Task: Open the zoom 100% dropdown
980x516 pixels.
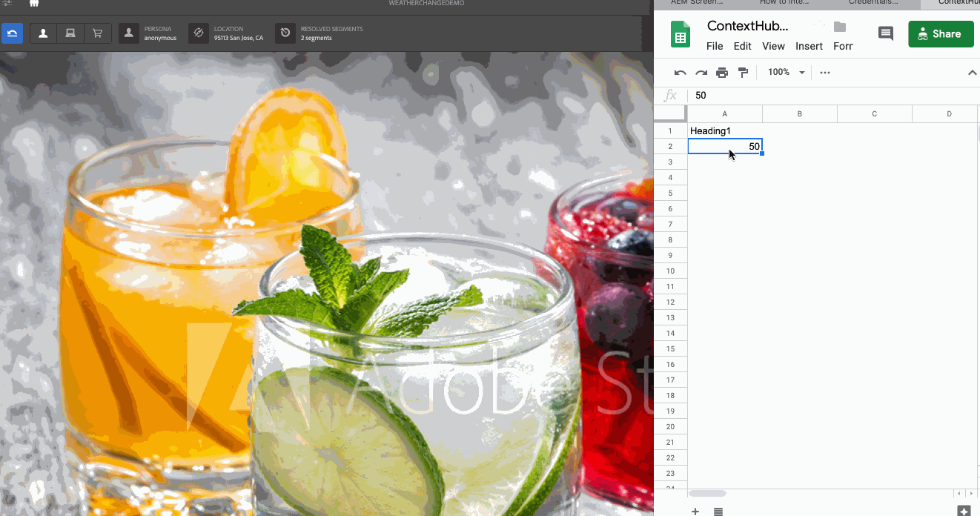Action: [787, 73]
